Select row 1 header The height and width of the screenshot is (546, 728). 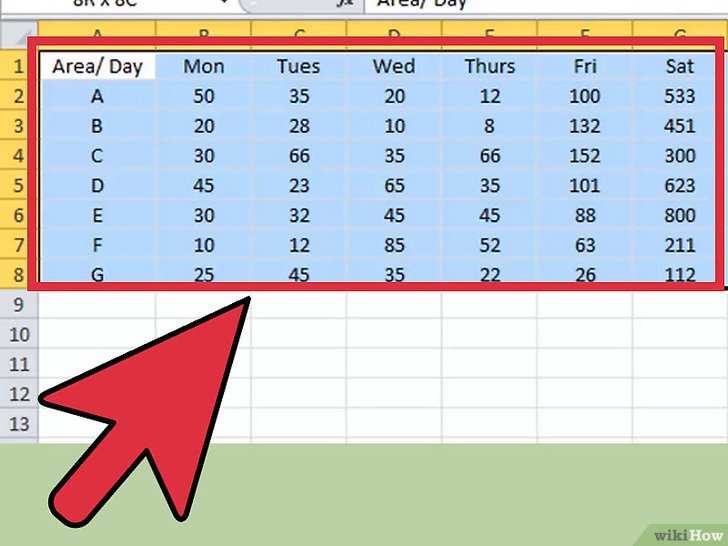(x=19, y=65)
